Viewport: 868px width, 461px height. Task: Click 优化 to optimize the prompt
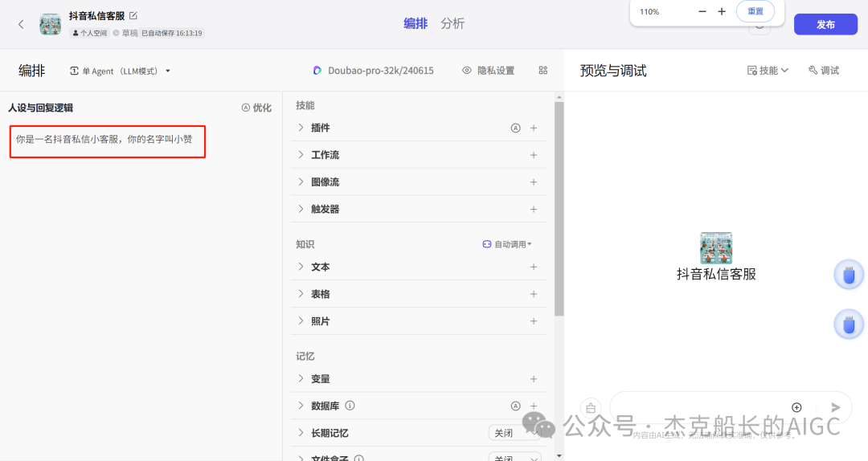tap(256, 108)
